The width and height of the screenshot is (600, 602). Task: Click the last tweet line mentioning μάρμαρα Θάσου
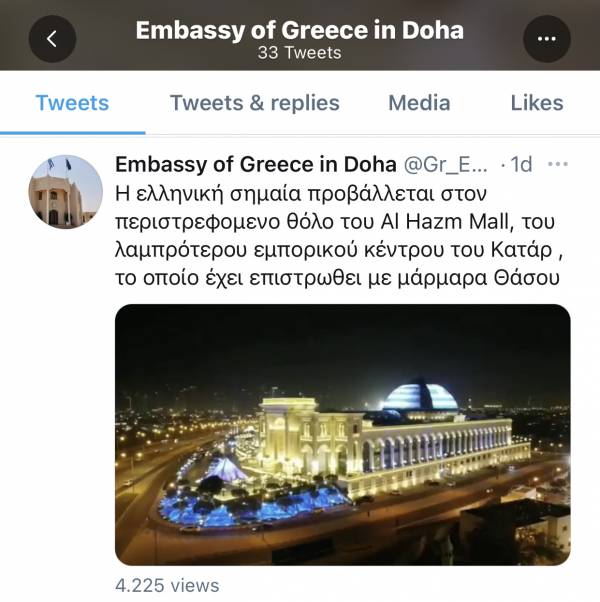(337, 278)
